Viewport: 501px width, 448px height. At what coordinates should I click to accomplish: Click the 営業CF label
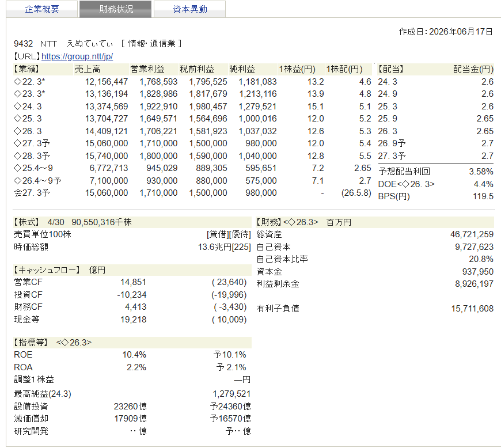click(x=28, y=282)
